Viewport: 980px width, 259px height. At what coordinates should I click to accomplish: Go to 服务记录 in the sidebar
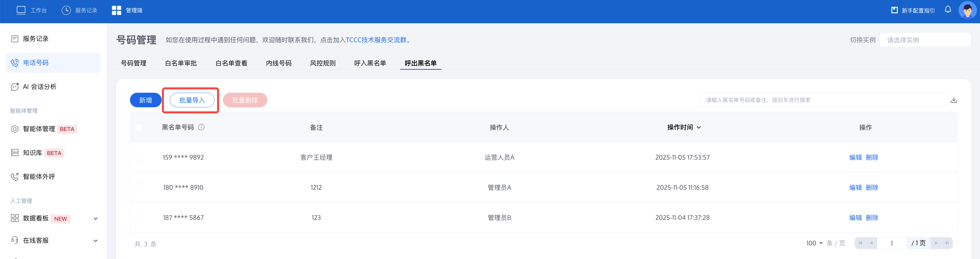coord(35,39)
